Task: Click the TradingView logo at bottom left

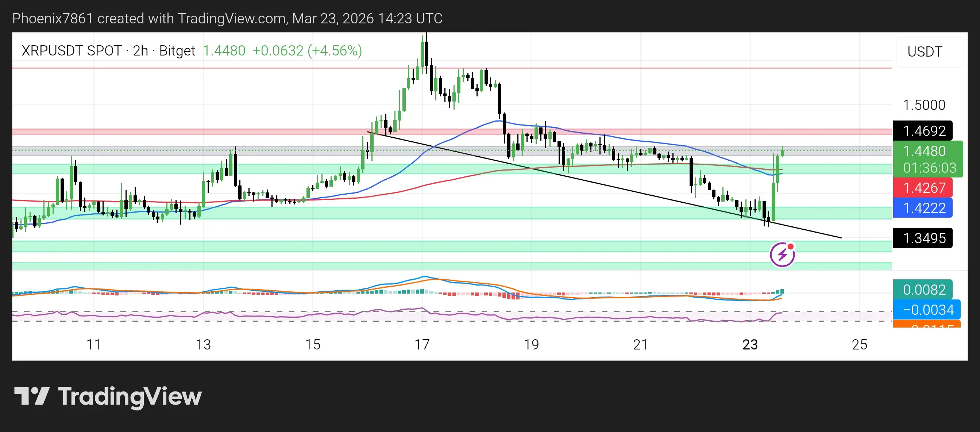Action: 108,396
